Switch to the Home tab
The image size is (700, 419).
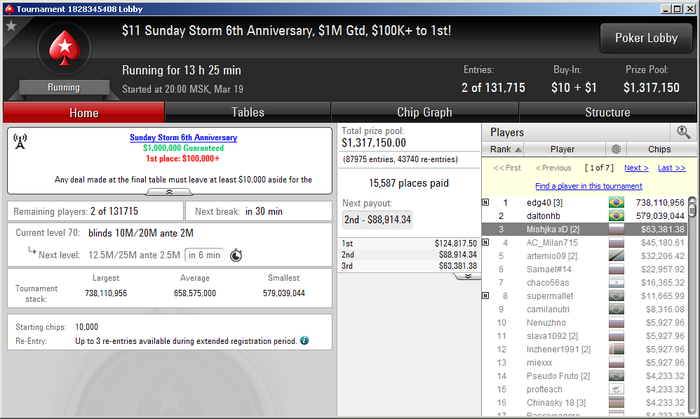(84, 112)
